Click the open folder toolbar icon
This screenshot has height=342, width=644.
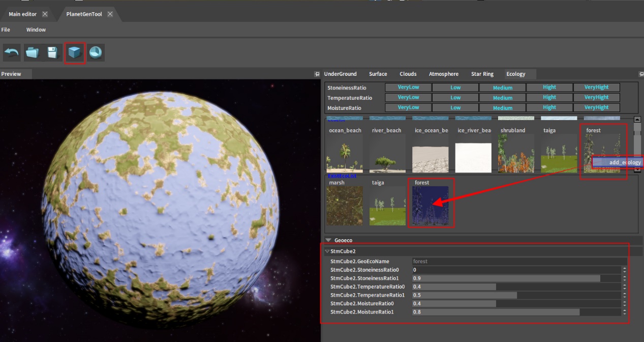point(33,52)
